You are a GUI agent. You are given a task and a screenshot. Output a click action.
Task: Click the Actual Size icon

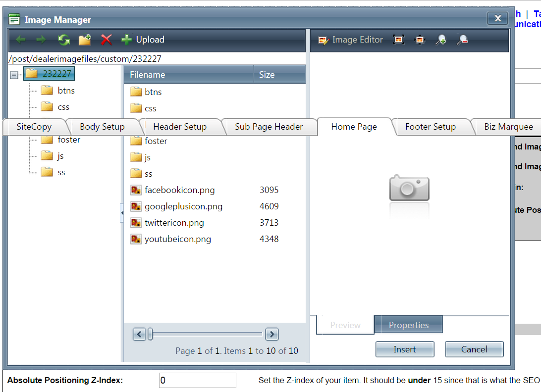pyautogui.click(x=420, y=40)
